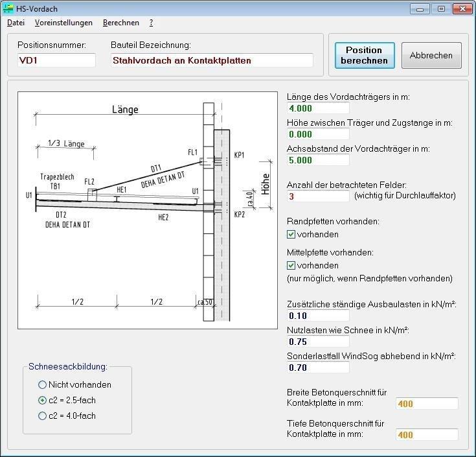
Task: Select the Positionsnummer field containing VD1
Action: [x=56, y=60]
